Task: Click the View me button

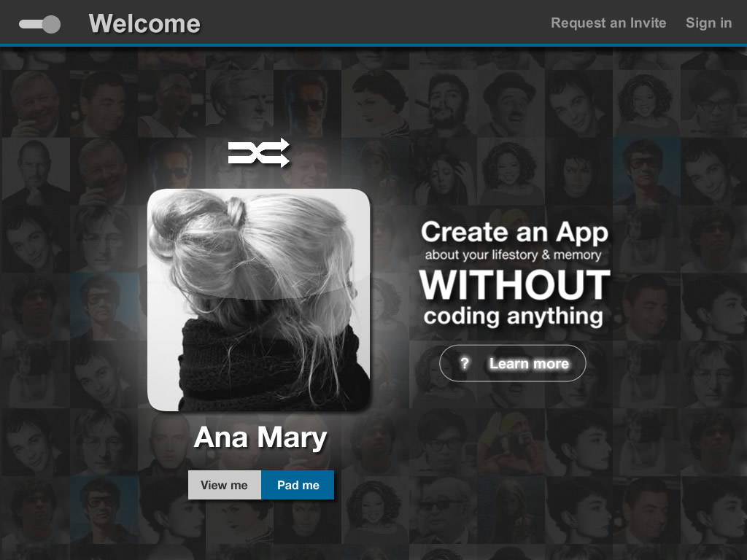Action: point(225,485)
